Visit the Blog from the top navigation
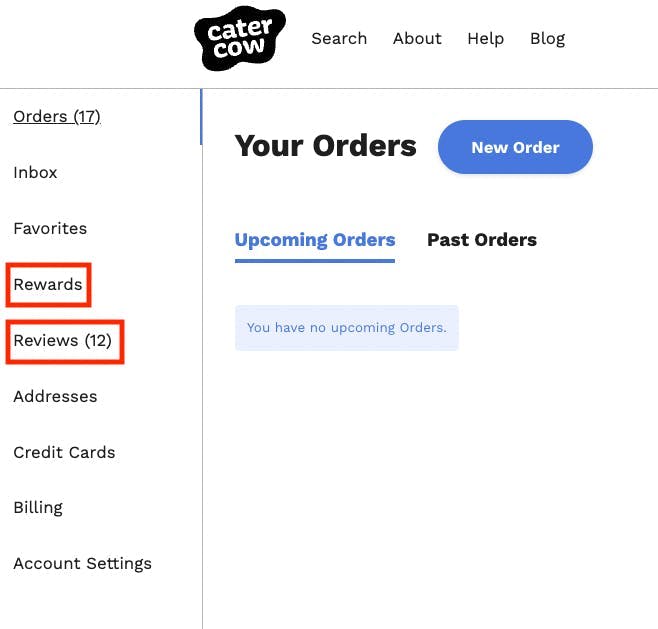Image resolution: width=658 pixels, height=629 pixels. (547, 39)
